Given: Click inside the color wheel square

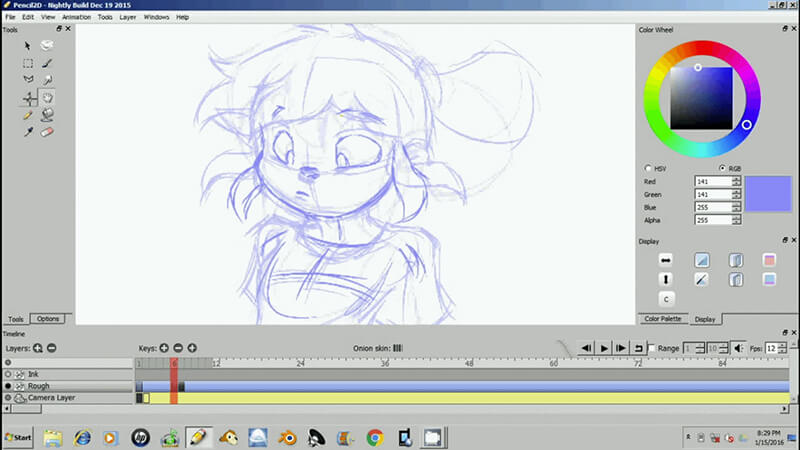Looking at the screenshot, I should coord(701,98).
